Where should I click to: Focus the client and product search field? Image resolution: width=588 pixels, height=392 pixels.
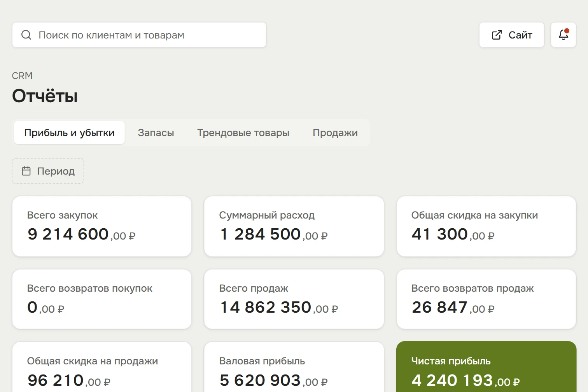[139, 35]
